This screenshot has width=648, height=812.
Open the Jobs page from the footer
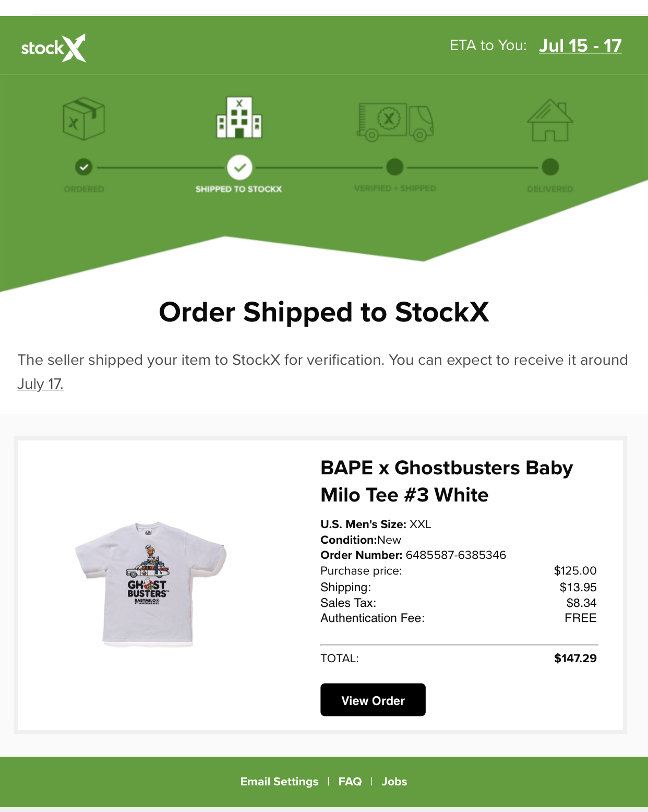point(394,781)
